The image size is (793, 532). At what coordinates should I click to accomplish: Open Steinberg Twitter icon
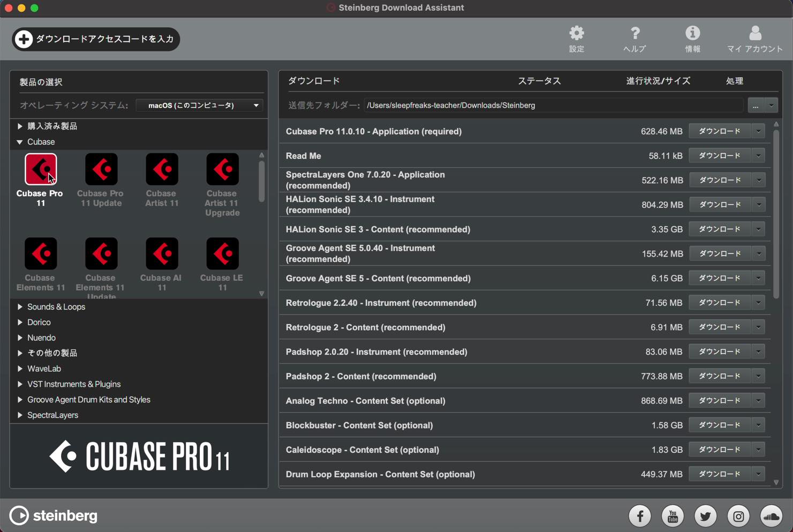tap(706, 516)
